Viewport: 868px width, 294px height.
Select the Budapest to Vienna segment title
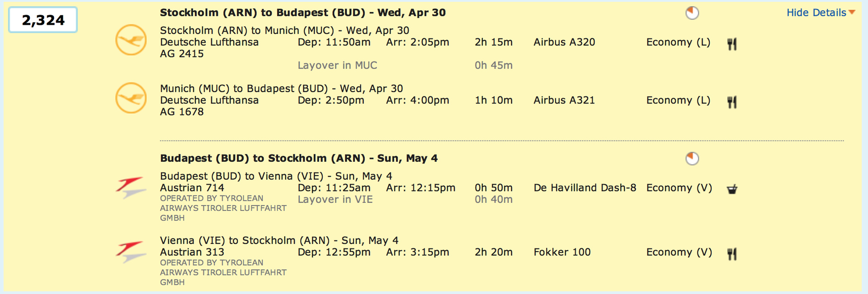coord(276,176)
